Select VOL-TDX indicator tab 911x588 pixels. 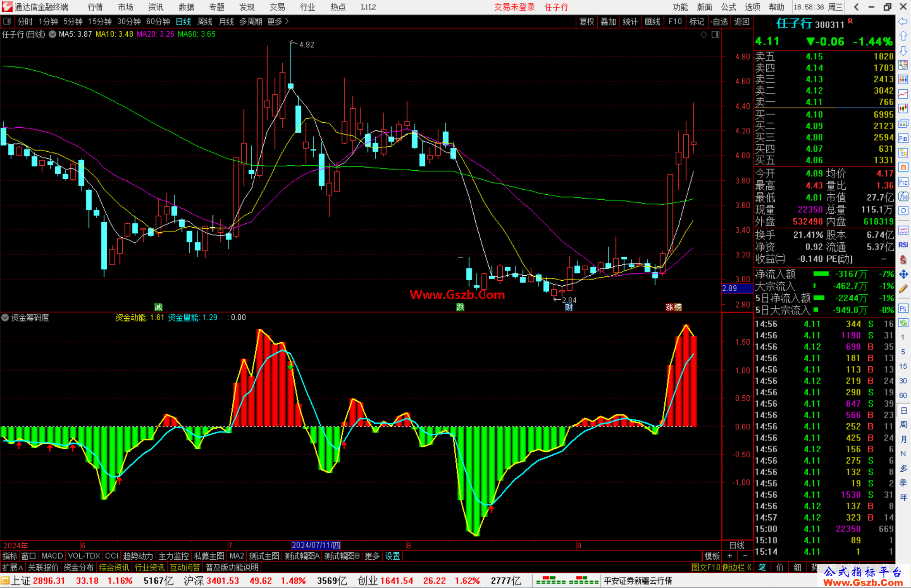[x=84, y=556]
